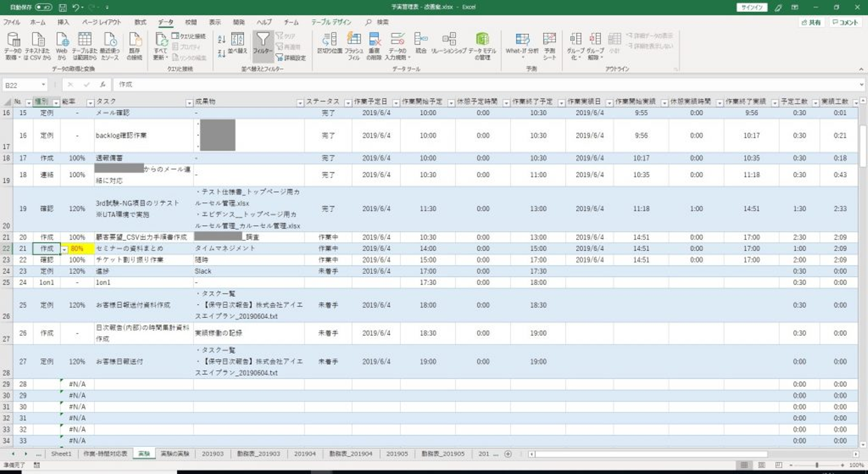The image size is (868, 474).
Task: Open filter dropdown for タスク column
Action: coord(190,103)
